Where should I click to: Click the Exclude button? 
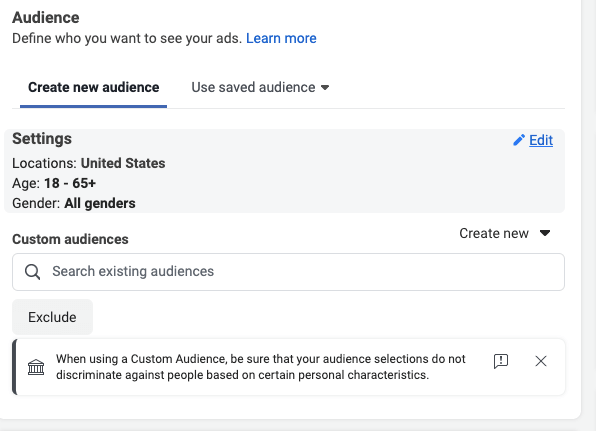[52, 317]
